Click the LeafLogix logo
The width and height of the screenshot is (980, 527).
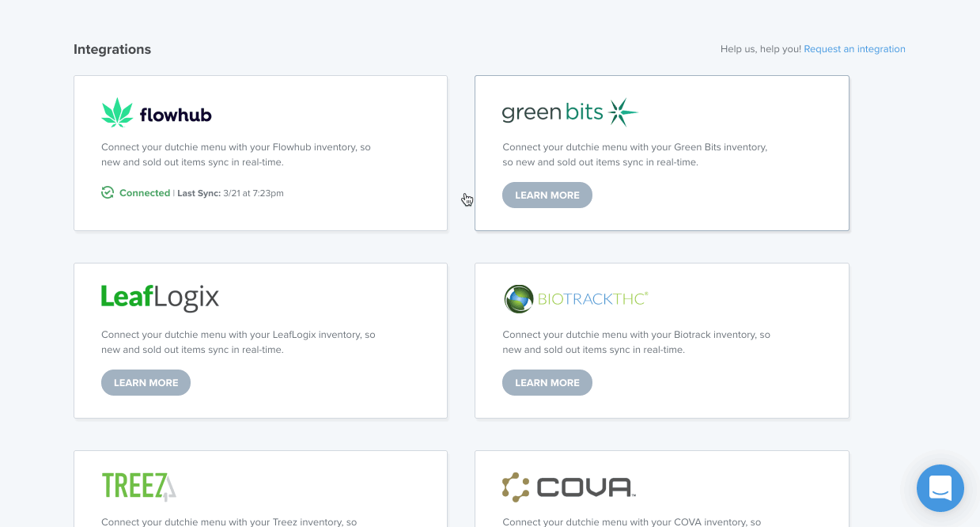pyautogui.click(x=160, y=297)
